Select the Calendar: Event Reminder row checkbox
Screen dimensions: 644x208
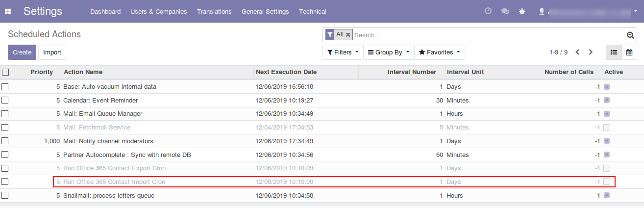point(5,101)
